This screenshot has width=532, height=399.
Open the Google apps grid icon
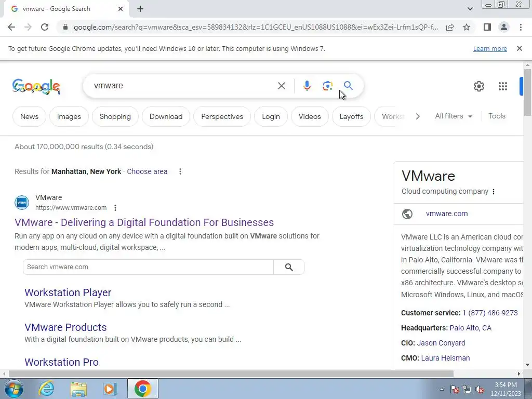click(x=503, y=86)
